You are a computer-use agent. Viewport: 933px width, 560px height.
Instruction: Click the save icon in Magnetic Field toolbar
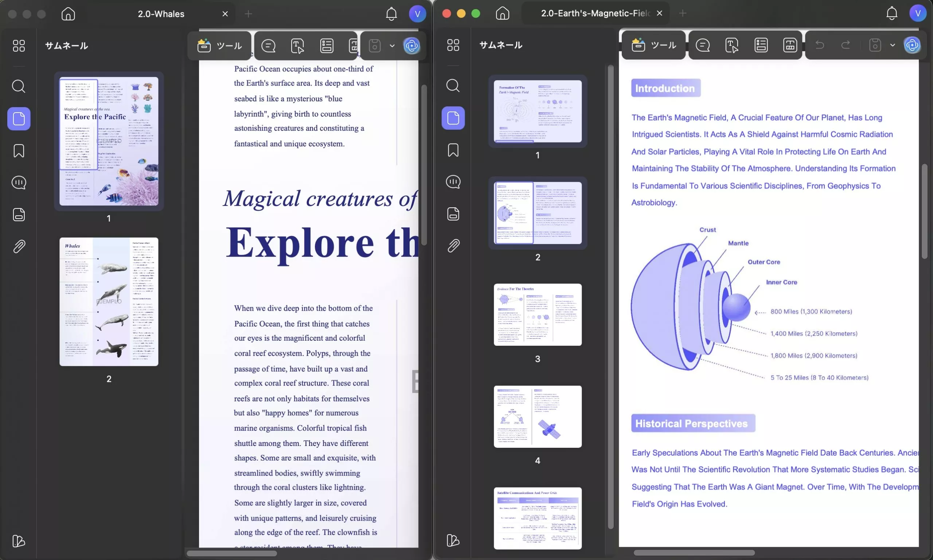[x=875, y=45]
